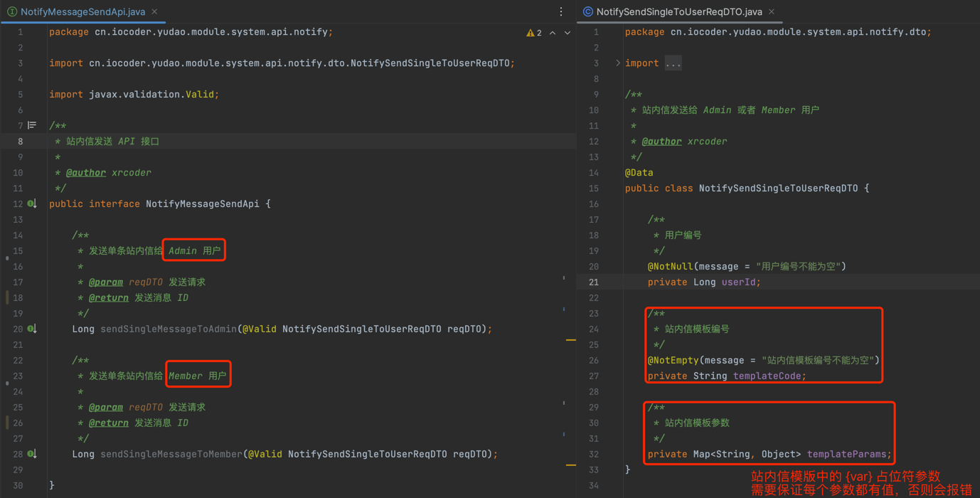
Task: Click the gutter icon beside sendSingleMessageToAdmin
Action: tap(32, 329)
